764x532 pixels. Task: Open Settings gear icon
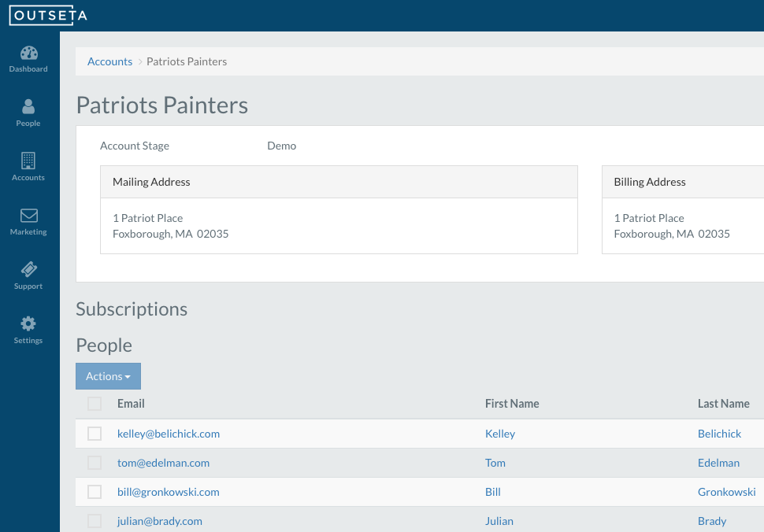(x=28, y=324)
